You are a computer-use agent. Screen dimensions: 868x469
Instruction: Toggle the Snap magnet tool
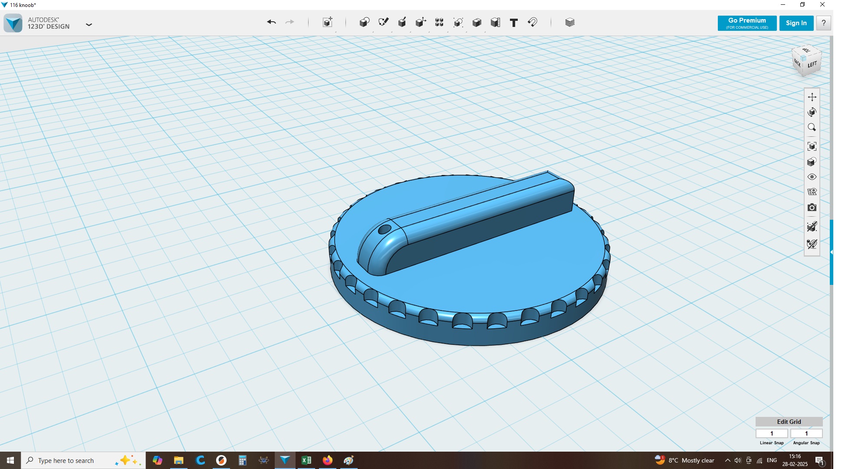pyautogui.click(x=533, y=22)
